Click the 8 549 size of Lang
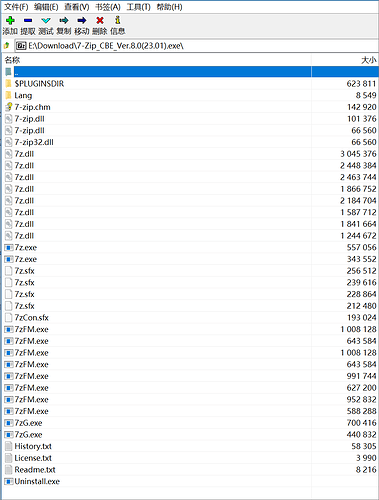This screenshot has height=500, width=379. pos(366,95)
